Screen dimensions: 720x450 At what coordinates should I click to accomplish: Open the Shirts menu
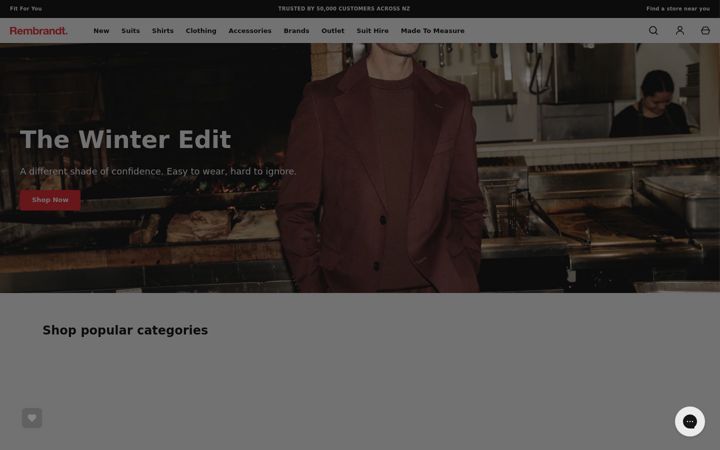click(163, 31)
